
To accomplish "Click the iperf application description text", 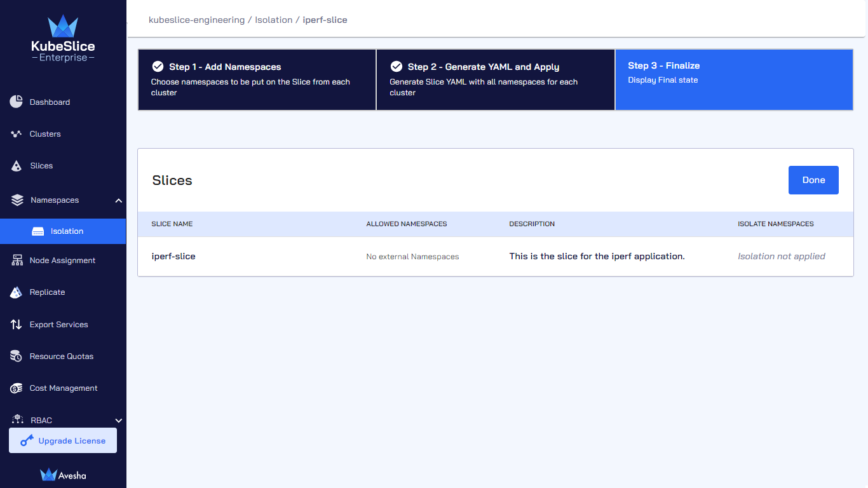I will coord(597,257).
